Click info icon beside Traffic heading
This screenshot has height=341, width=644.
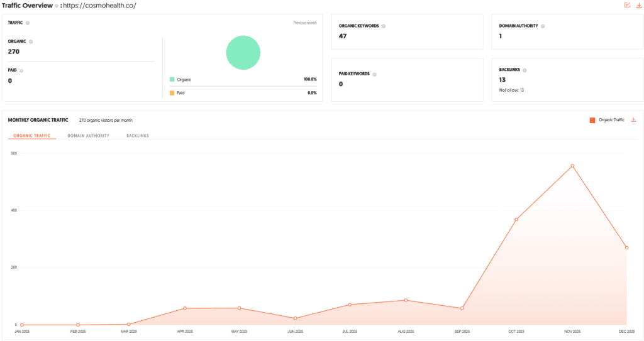(28, 23)
